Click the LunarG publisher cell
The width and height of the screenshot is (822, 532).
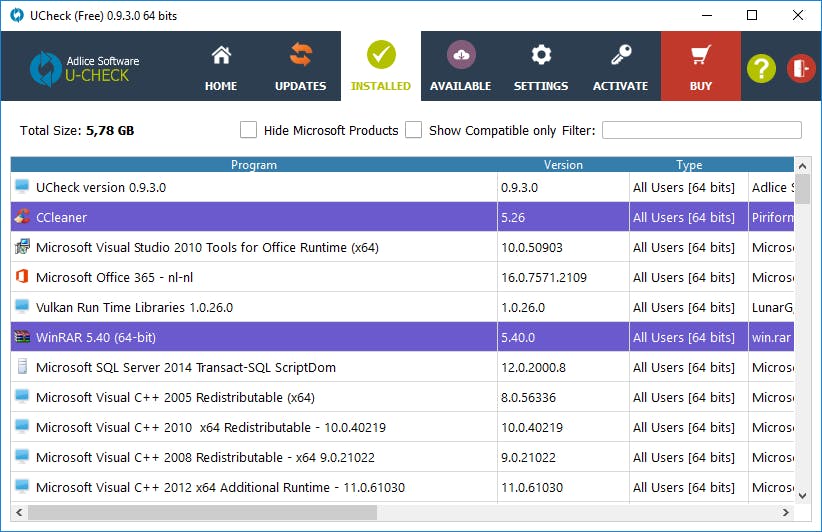pyautogui.click(x=773, y=308)
